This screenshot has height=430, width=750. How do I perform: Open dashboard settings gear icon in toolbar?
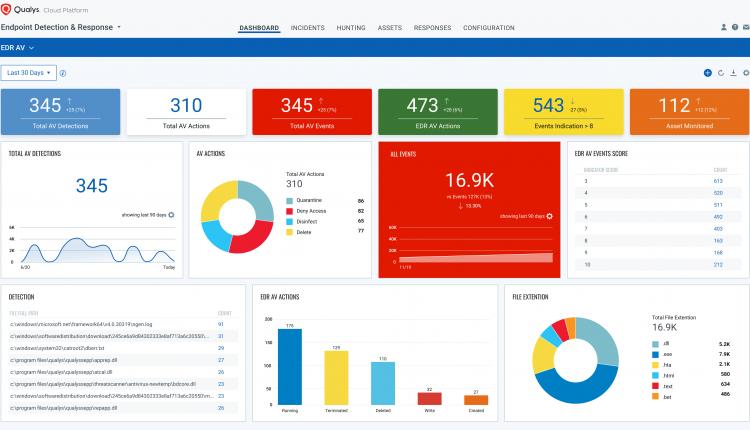tap(746, 73)
